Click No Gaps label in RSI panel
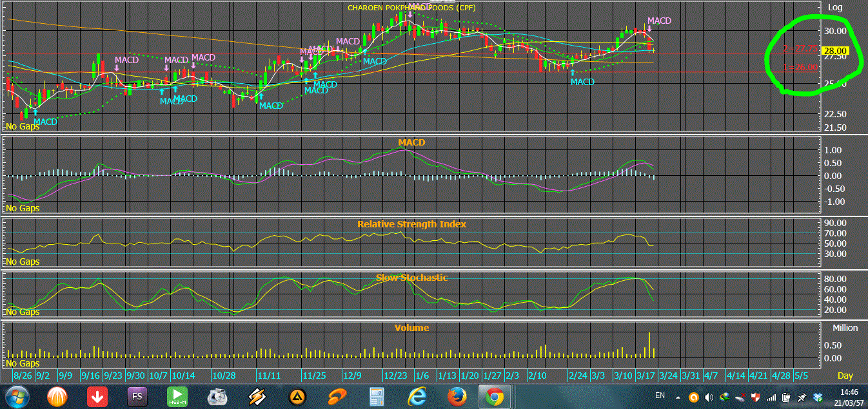The width and height of the screenshot is (868, 409). (x=23, y=262)
